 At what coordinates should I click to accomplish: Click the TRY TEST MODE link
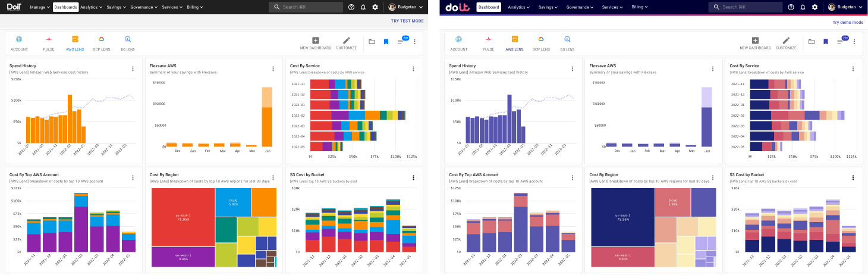[x=407, y=21]
